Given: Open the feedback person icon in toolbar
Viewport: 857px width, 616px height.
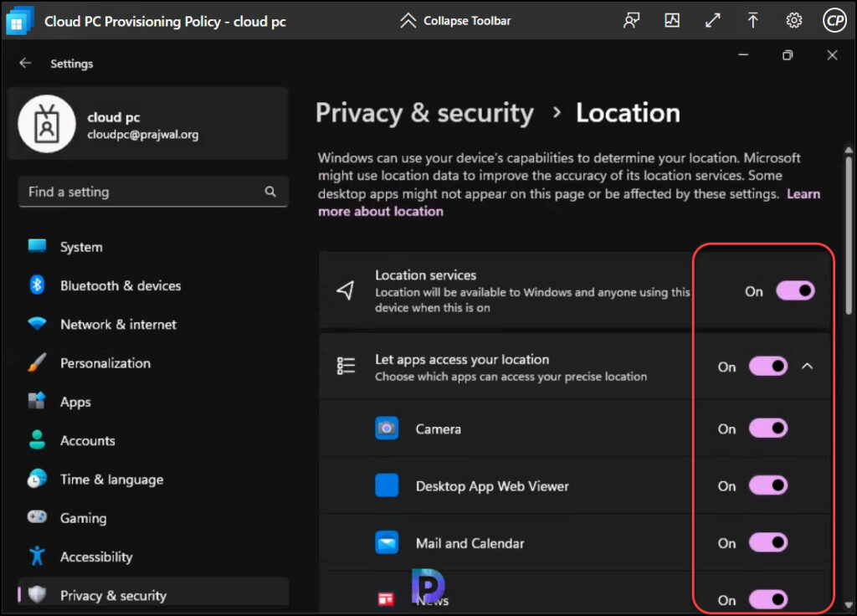Looking at the screenshot, I should click(631, 21).
